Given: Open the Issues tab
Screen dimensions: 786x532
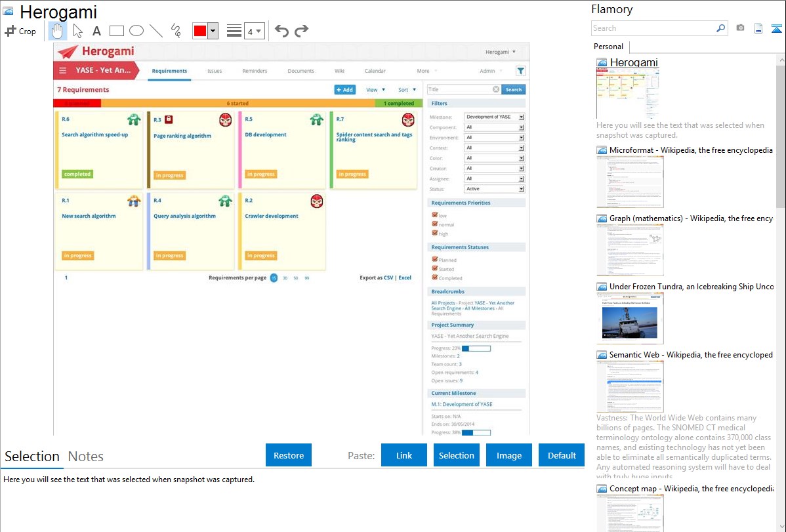Looking at the screenshot, I should [215, 72].
